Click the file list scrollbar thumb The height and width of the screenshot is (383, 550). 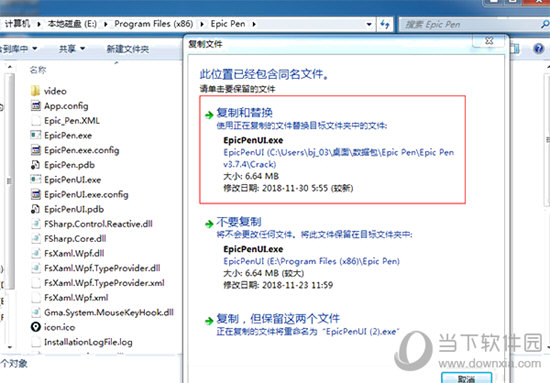(x=9, y=181)
